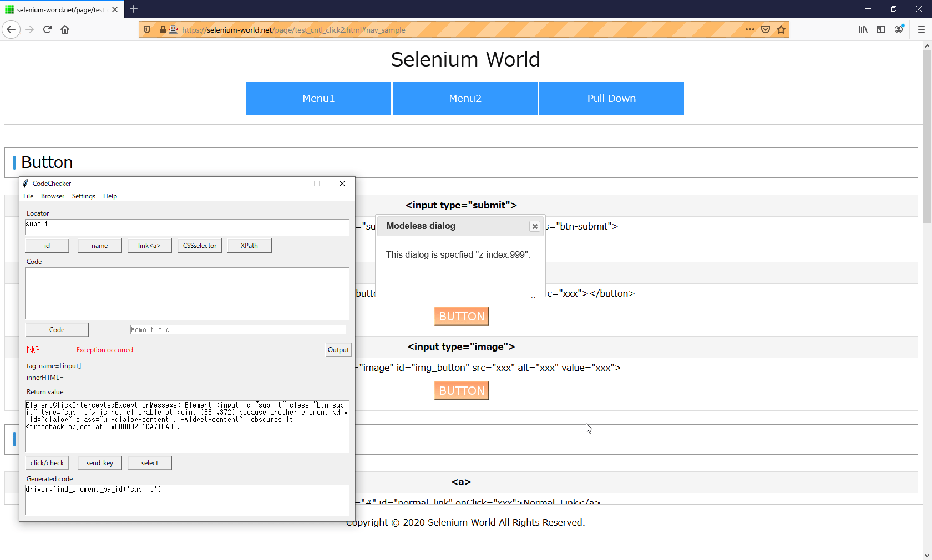
Task: Open the File menu in CodeChecker
Action: [28, 196]
